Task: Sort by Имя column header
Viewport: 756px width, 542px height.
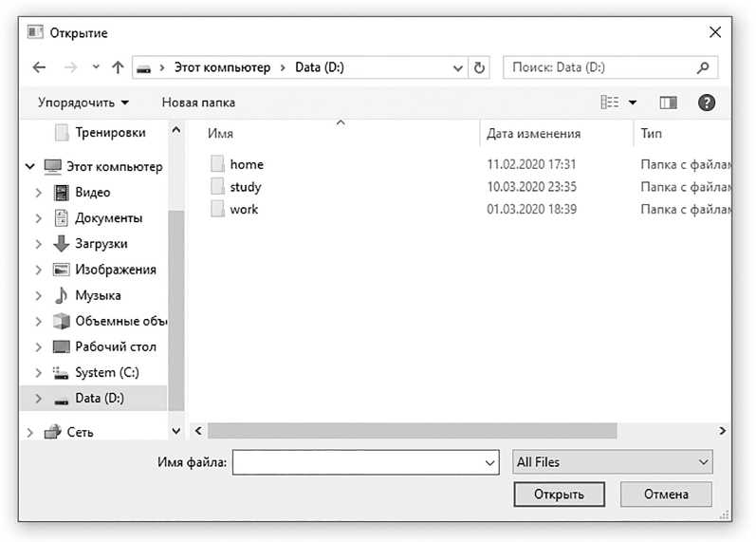Action: click(220, 133)
